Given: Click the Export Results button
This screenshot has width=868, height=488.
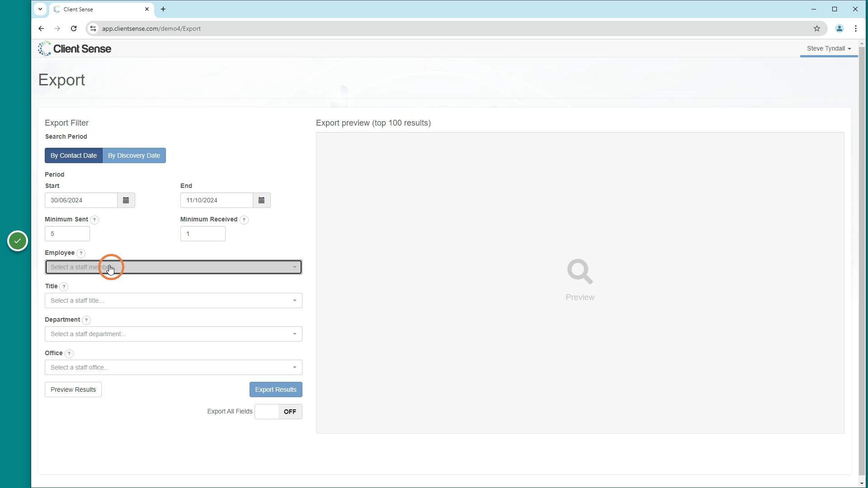Looking at the screenshot, I should [x=276, y=389].
